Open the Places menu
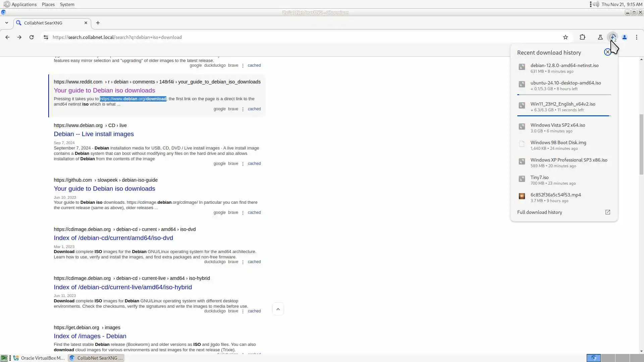This screenshot has height=362, width=644. pyautogui.click(x=48, y=4)
